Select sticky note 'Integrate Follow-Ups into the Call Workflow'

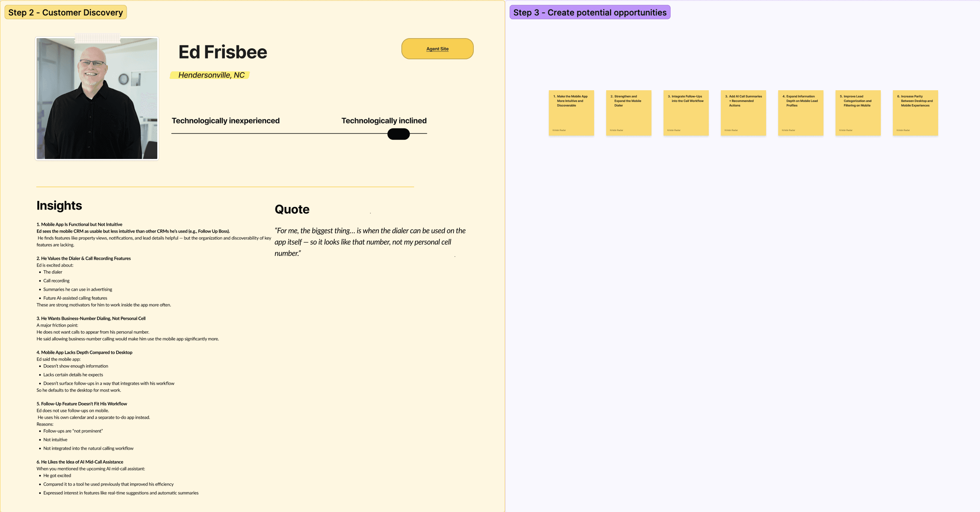pyautogui.click(x=685, y=113)
